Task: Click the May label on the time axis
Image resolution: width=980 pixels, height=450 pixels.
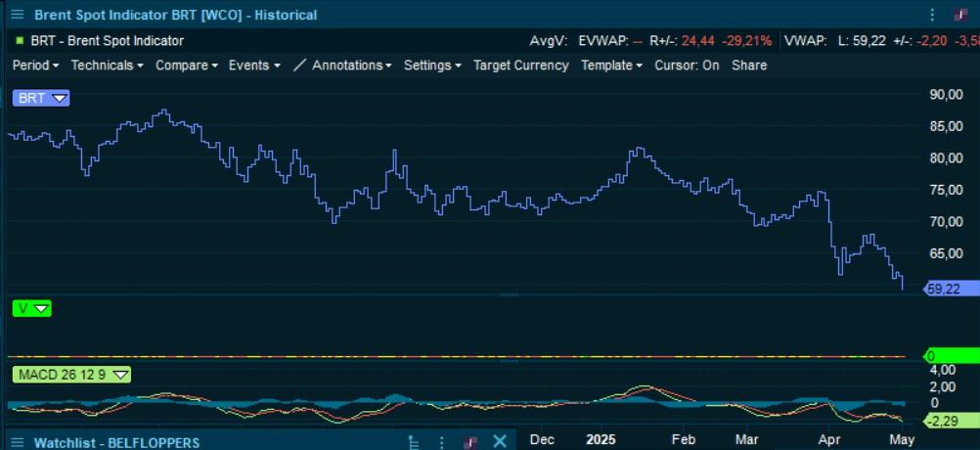Action: (901, 439)
